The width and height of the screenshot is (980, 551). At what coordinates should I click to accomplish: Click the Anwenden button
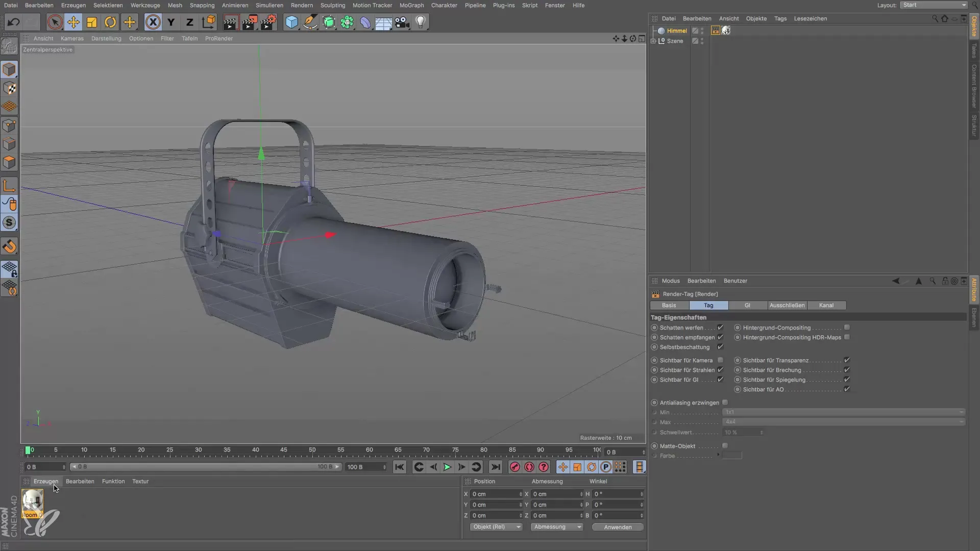tap(618, 527)
